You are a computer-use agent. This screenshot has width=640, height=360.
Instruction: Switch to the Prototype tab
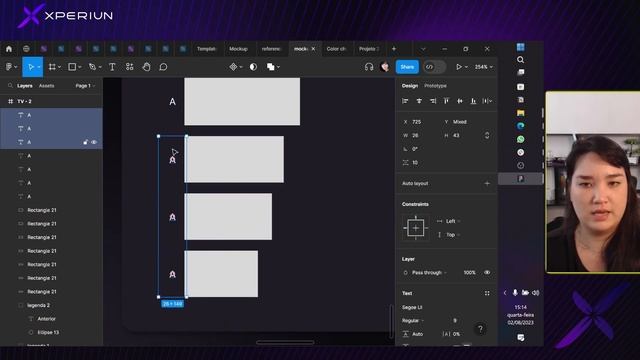435,86
